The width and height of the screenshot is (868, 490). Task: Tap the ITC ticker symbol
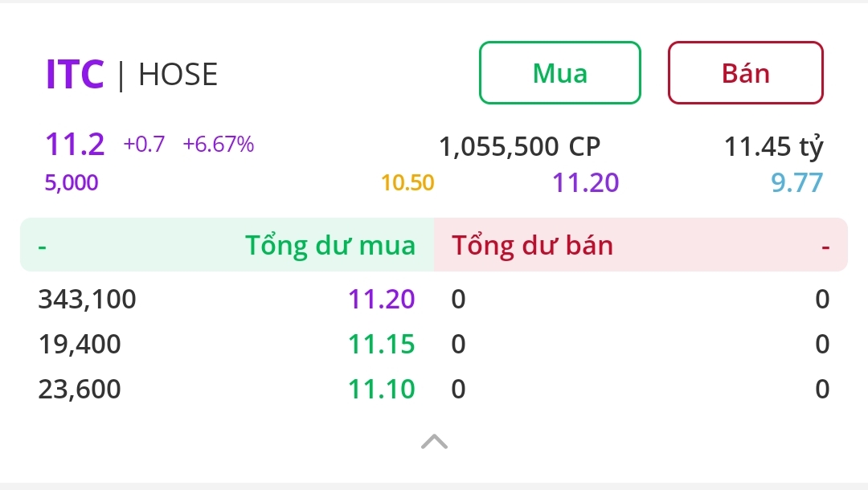click(x=75, y=75)
